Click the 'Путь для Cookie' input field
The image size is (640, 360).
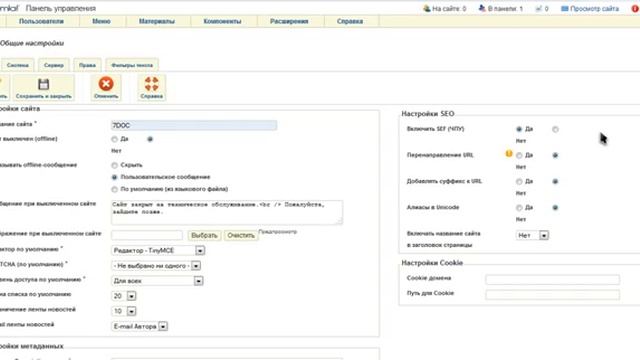coord(553,294)
